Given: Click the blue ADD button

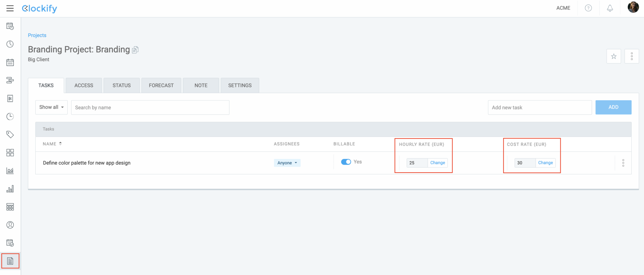Looking at the screenshot, I should coord(613,107).
